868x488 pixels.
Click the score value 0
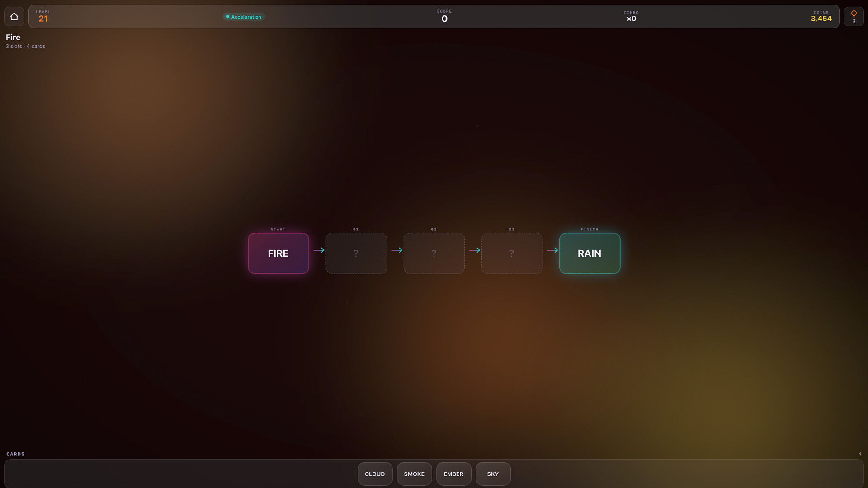tap(444, 19)
